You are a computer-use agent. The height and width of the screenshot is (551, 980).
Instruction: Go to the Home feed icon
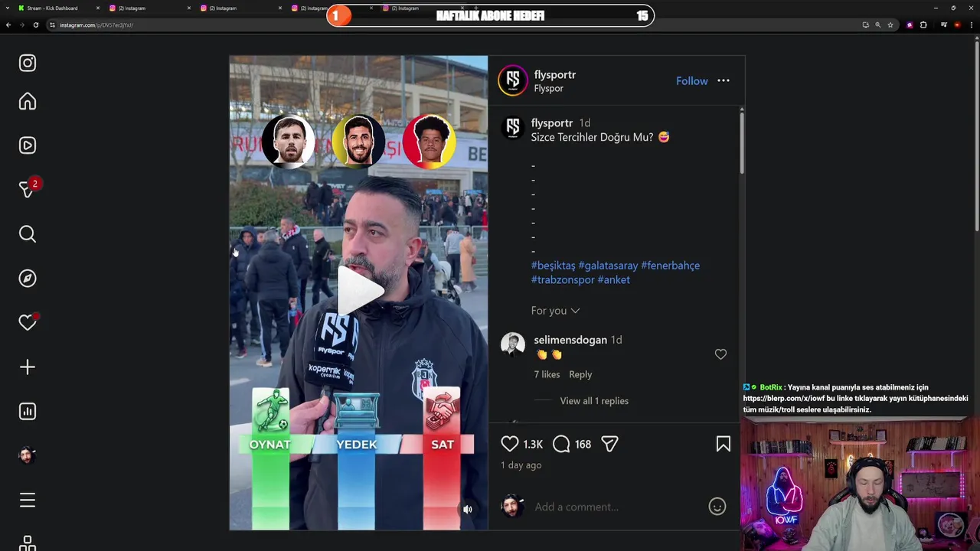click(x=28, y=102)
